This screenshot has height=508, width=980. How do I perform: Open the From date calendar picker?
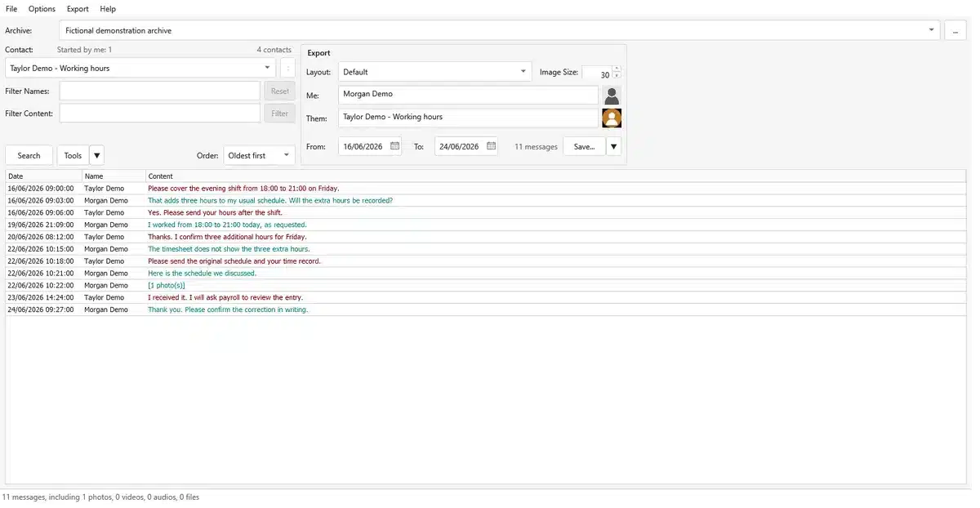tap(395, 146)
